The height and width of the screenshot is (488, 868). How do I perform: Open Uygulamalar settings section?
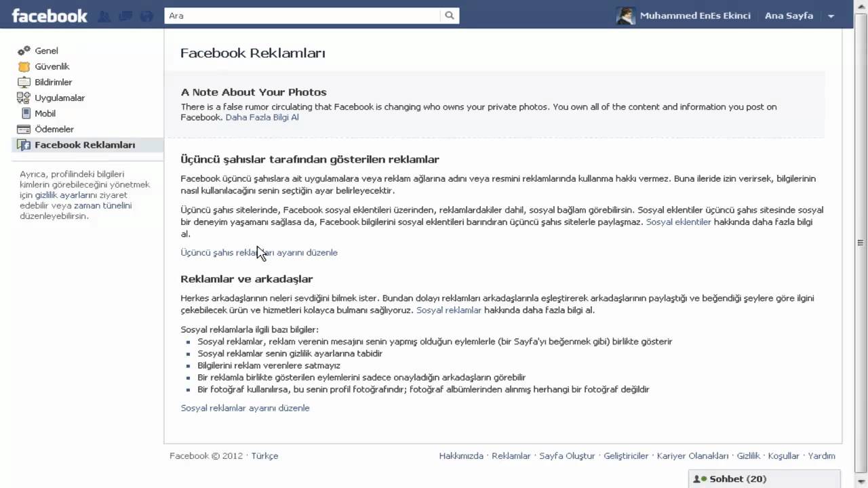[60, 98]
